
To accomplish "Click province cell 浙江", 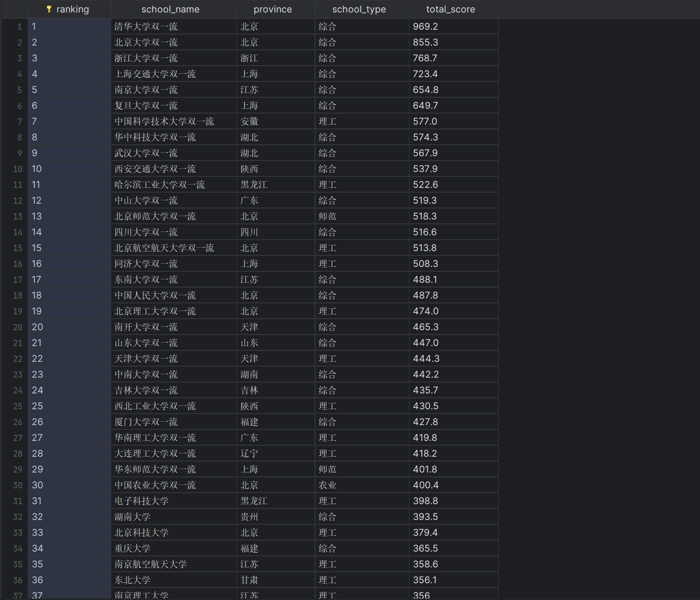I will point(276,58).
